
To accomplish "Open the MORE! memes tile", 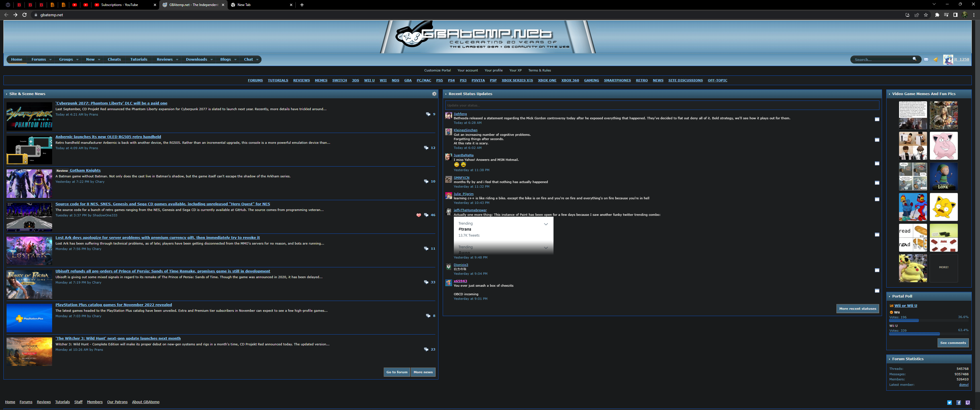I will (x=944, y=268).
